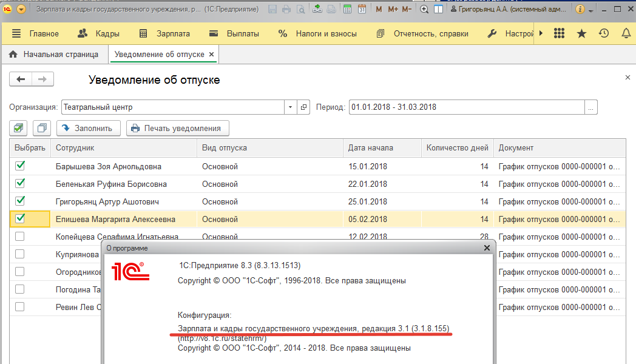The image size is (636, 364).
Task: Expand the dropdown next to Info icon
Action: [590, 10]
